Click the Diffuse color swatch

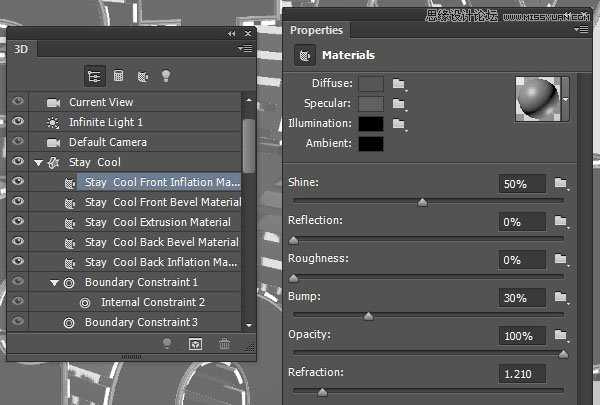pos(371,84)
